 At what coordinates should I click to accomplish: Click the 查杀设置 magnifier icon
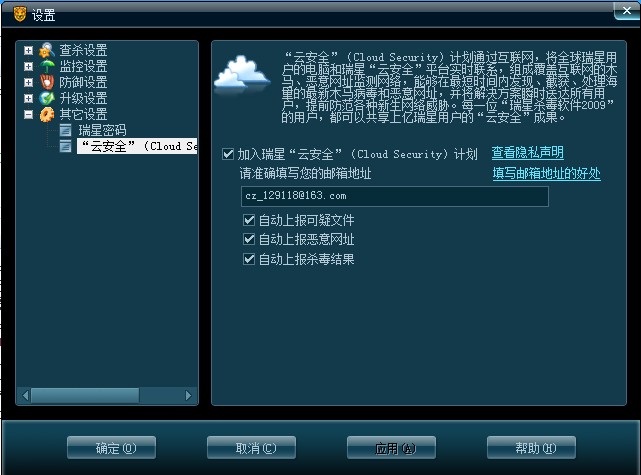(x=47, y=50)
